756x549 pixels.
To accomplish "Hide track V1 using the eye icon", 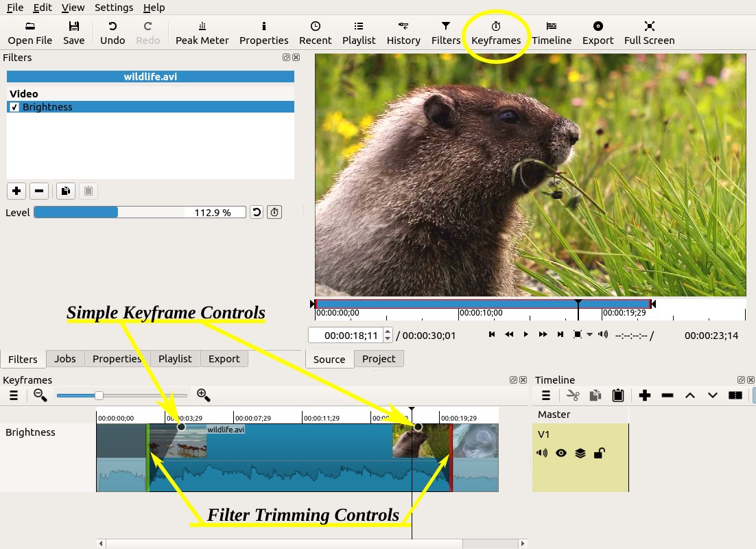I will [x=560, y=453].
